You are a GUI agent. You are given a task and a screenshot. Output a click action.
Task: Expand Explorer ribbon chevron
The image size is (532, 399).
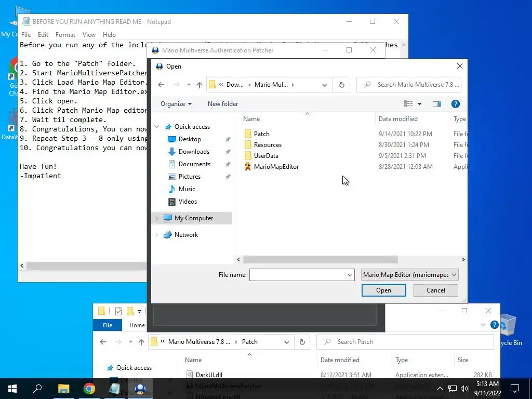click(483, 325)
